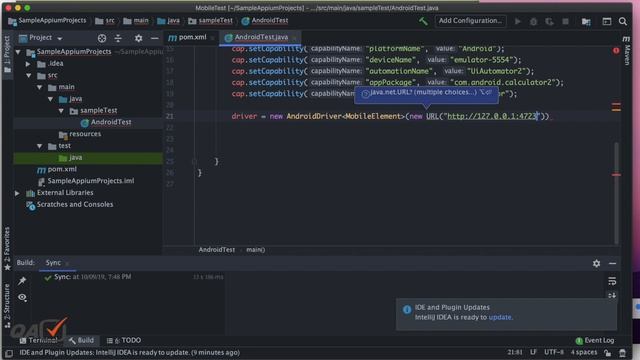Open the 6: TODO tool window

point(124,340)
